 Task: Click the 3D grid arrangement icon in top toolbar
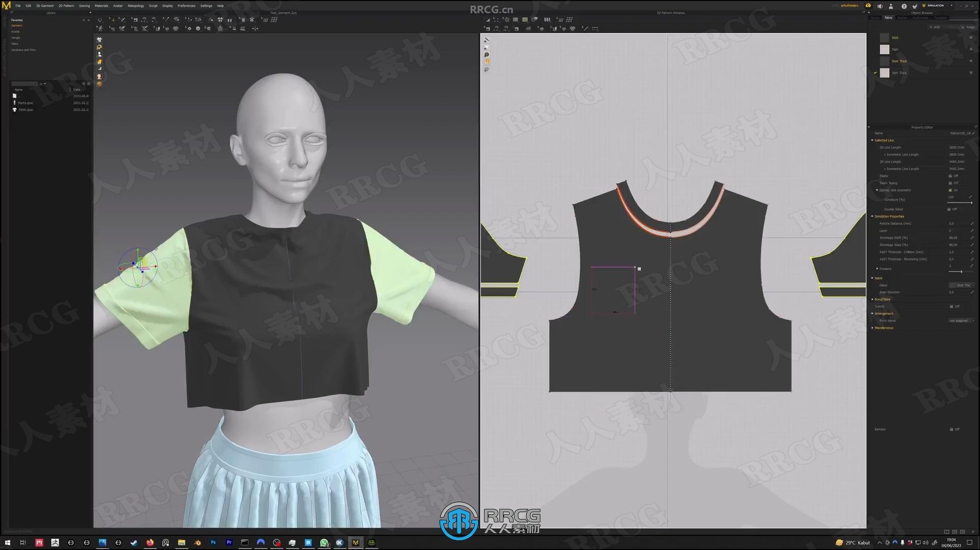tap(275, 20)
